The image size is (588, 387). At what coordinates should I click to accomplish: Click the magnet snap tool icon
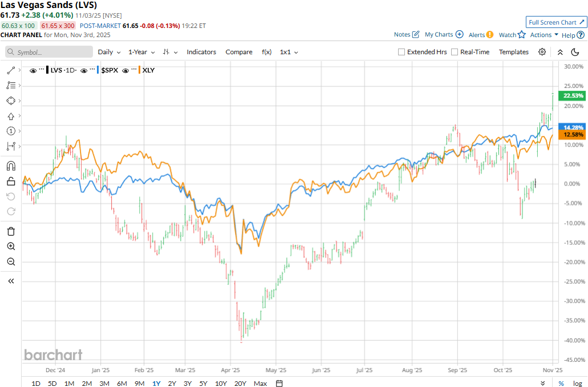(10, 166)
